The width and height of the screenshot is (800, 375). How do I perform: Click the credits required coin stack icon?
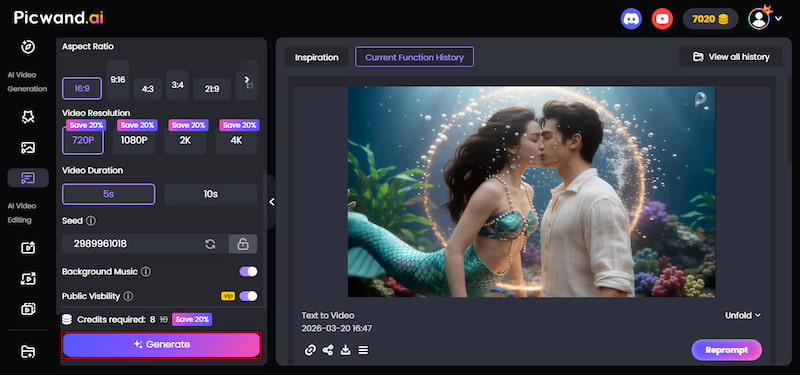[67, 320]
